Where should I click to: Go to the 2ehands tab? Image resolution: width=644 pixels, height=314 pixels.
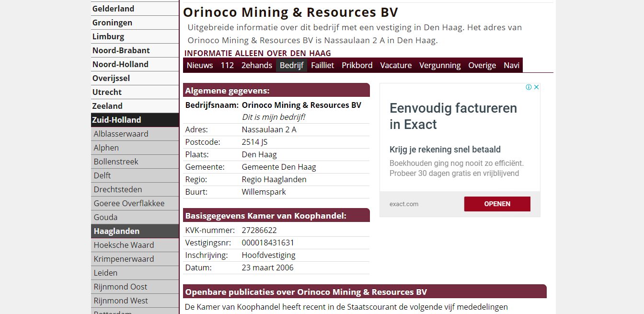point(257,65)
